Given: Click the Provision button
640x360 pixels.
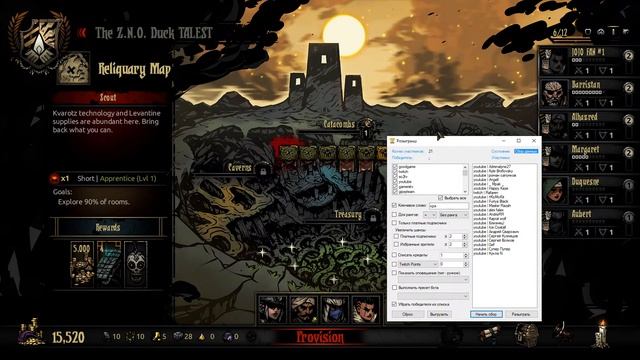Looking at the screenshot, I should click(x=320, y=337).
